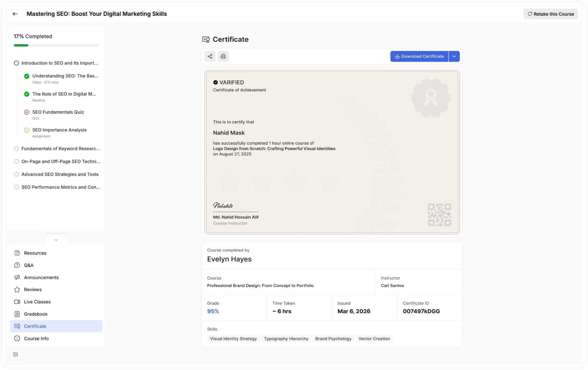Click the share certificate icon

click(x=210, y=56)
